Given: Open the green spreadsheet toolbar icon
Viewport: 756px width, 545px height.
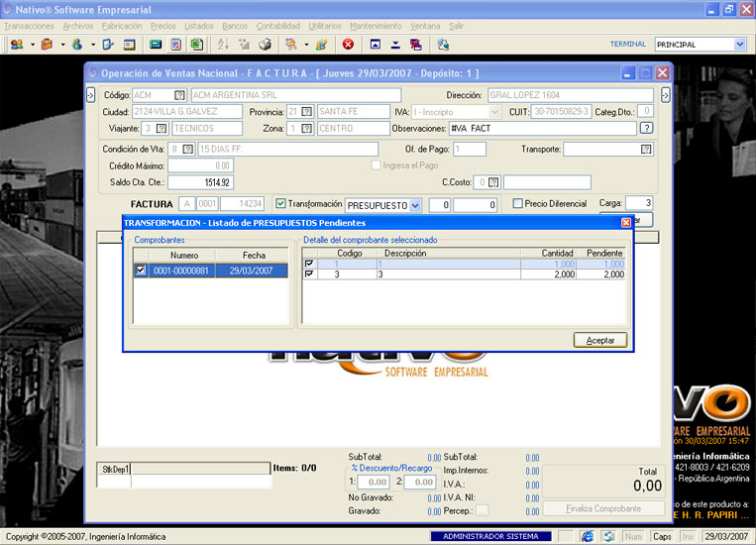Looking at the screenshot, I should [196, 45].
